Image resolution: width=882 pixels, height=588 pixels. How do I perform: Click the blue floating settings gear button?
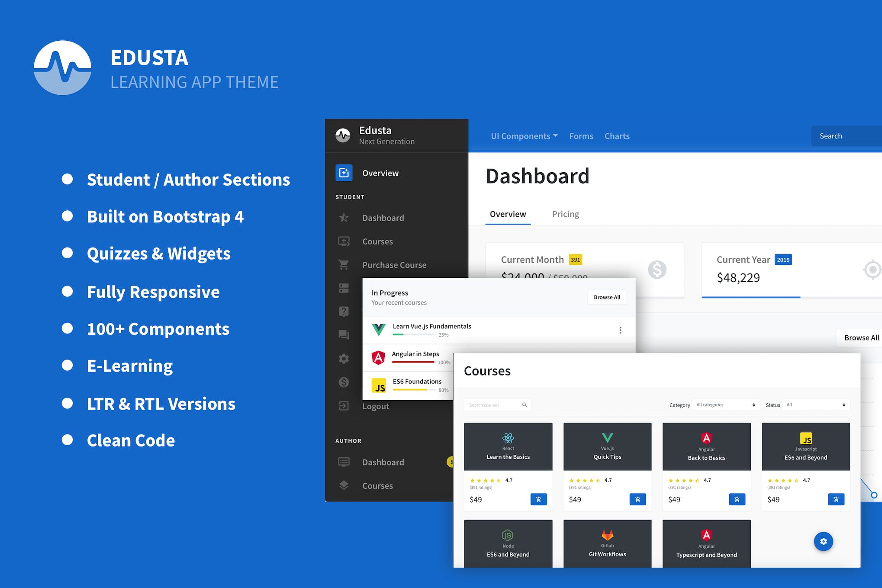[x=823, y=541]
